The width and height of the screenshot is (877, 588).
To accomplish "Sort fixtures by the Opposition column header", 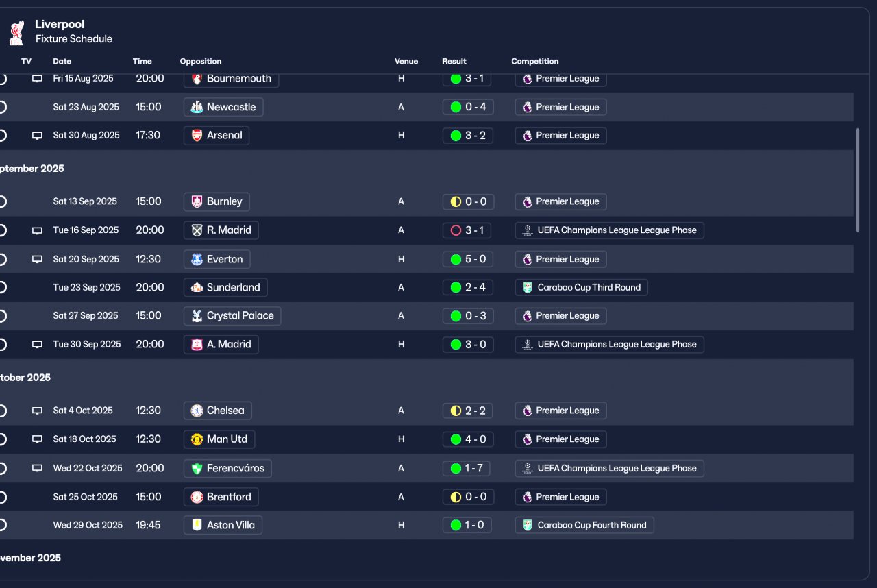I will (x=201, y=62).
